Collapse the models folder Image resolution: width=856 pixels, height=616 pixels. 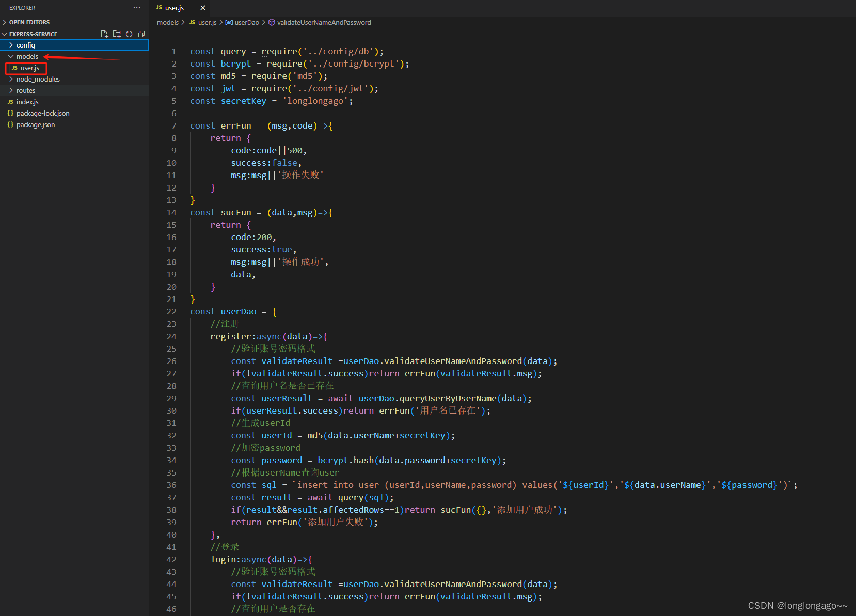[x=74, y=56]
